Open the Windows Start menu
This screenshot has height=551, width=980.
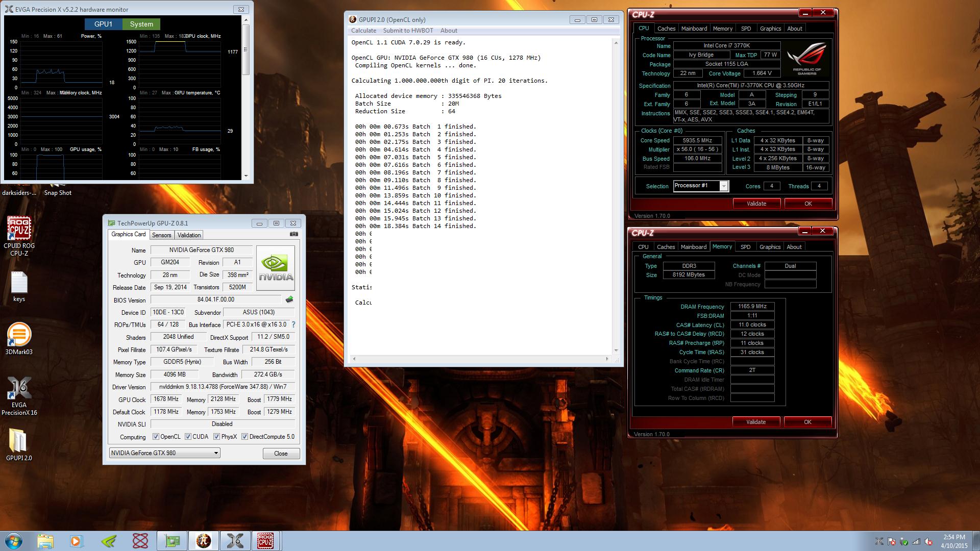point(13,541)
